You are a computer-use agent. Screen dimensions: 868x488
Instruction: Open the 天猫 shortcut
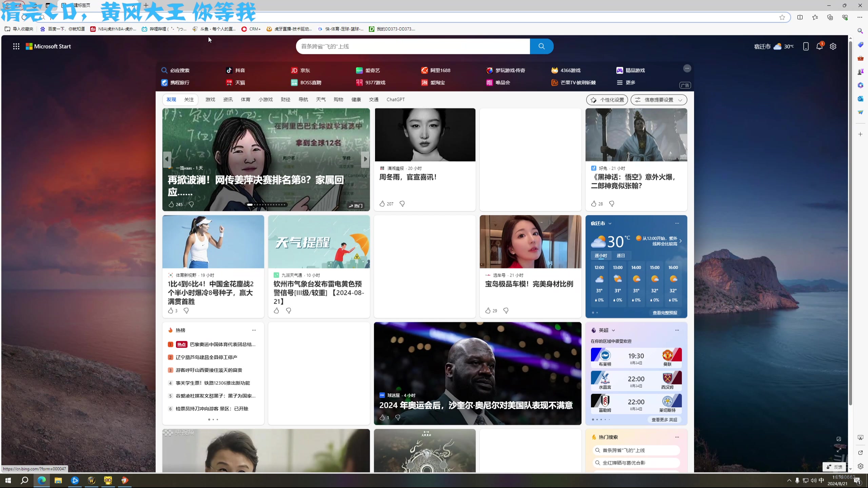[235, 82]
